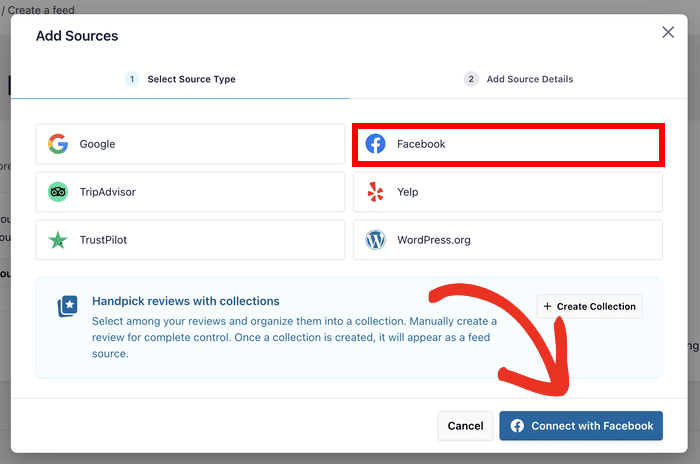Choose the Facebook source option
The height and width of the screenshot is (464, 700).
coord(508,144)
